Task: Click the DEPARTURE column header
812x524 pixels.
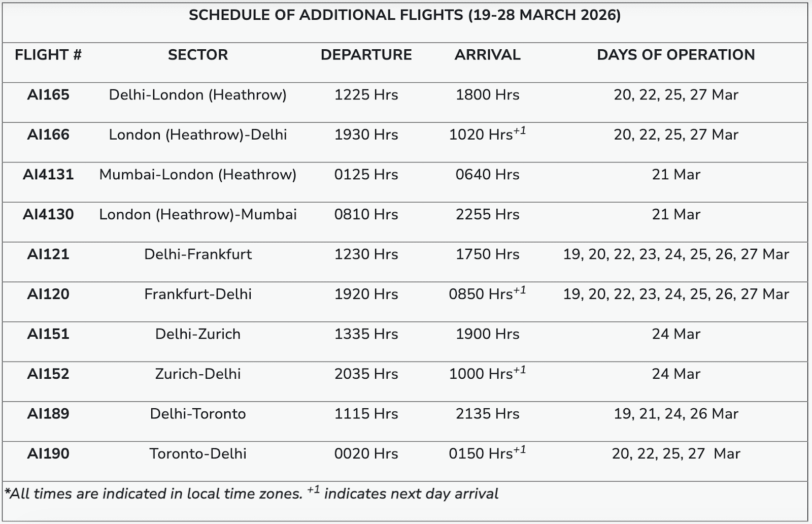Action: [x=366, y=55]
